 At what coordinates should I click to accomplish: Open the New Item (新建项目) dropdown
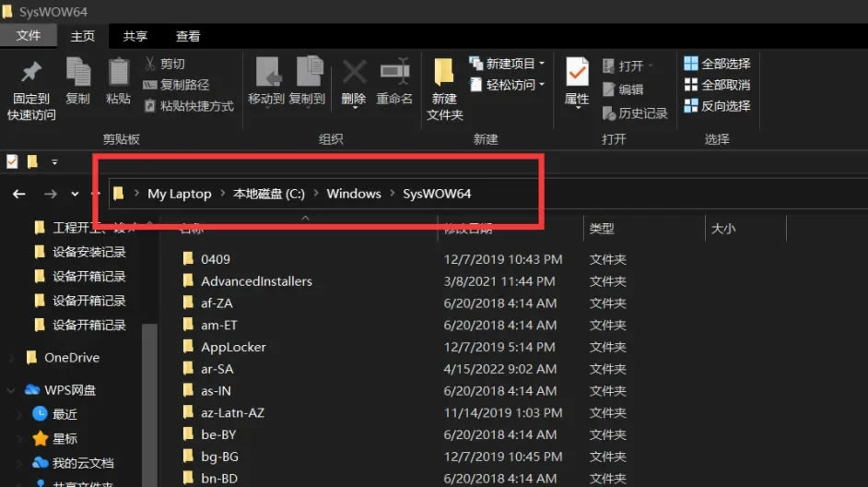point(508,64)
